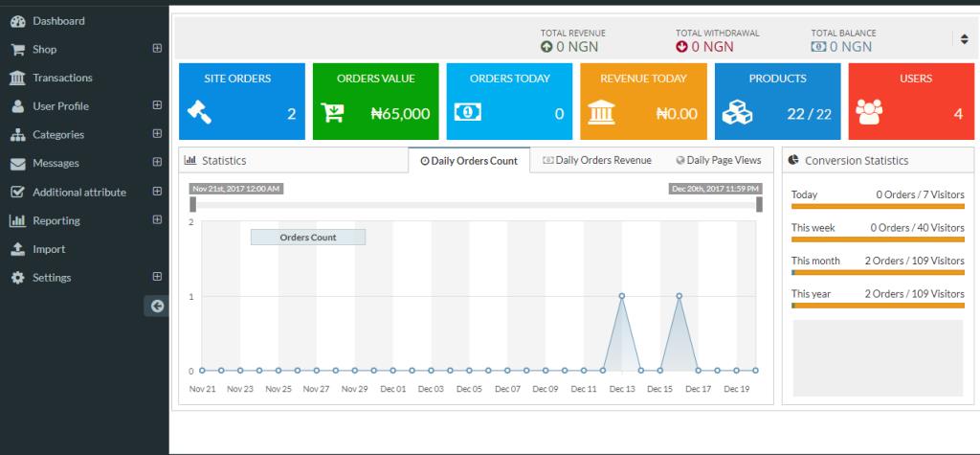Expand the Shop submenu plus icon
Screen dimensions: 980x455
(x=157, y=49)
